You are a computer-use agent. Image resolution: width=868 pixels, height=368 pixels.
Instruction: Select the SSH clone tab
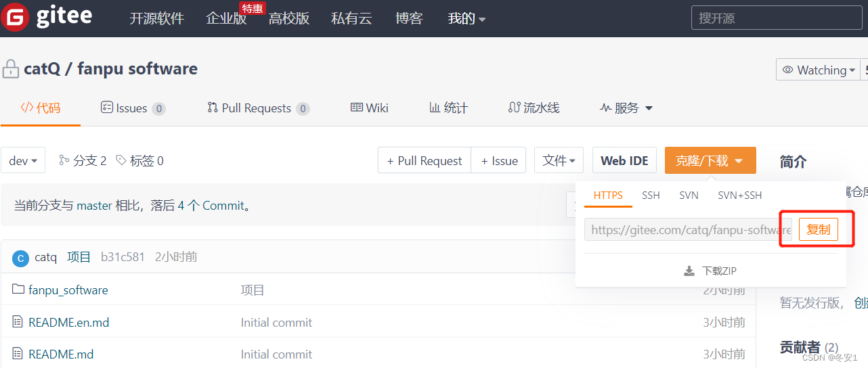pos(651,195)
